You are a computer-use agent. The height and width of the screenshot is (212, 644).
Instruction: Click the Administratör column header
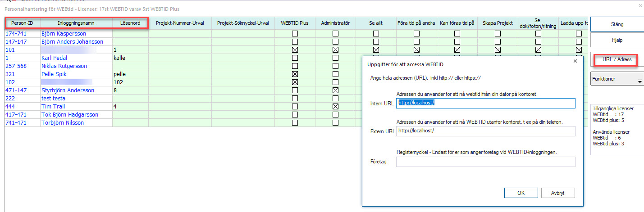(335, 23)
